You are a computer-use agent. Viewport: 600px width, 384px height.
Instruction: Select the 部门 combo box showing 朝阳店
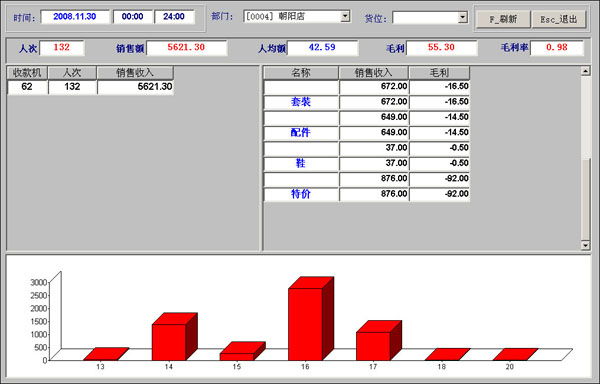pyautogui.click(x=297, y=16)
